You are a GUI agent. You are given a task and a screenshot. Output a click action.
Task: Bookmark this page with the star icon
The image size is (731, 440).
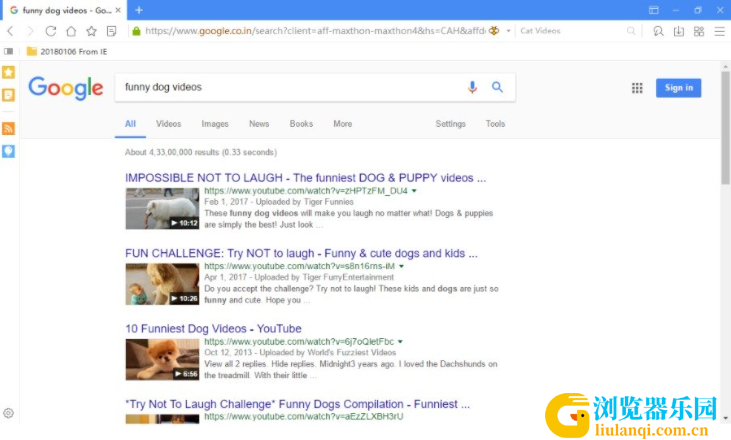[x=91, y=31]
